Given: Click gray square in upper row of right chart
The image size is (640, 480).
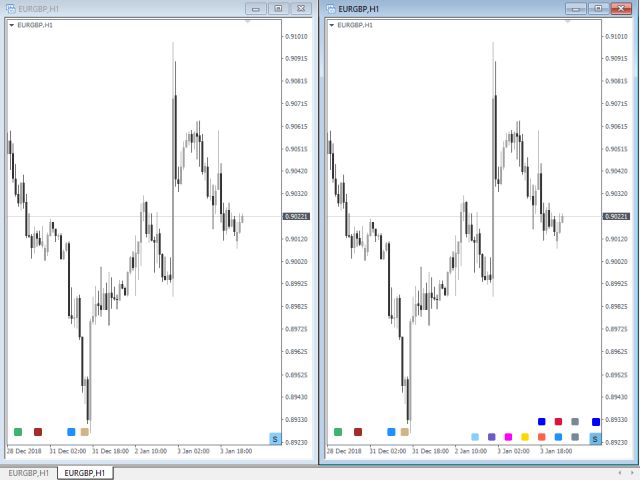Looking at the screenshot, I should click(x=575, y=422).
